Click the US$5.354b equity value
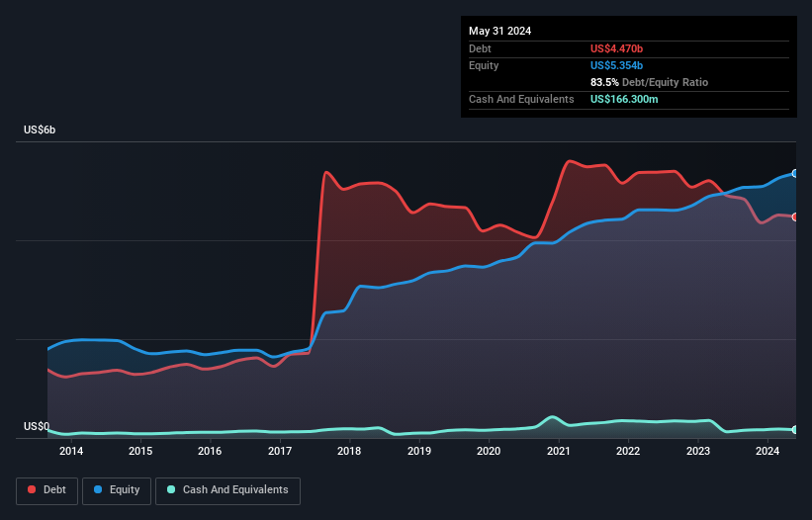This screenshot has height=520, width=812. [616, 65]
